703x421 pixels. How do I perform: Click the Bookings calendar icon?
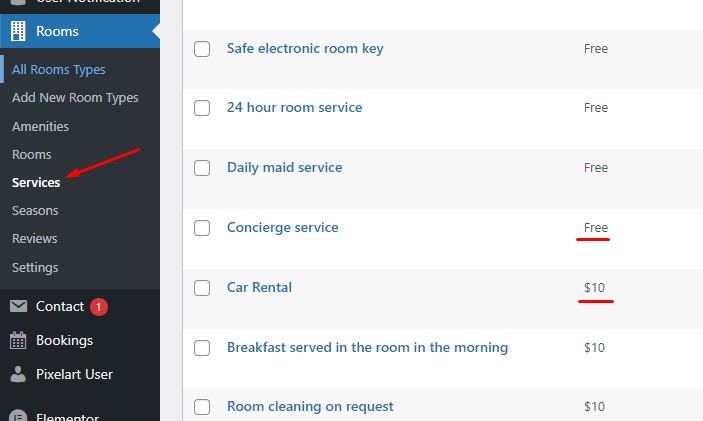tap(18, 340)
